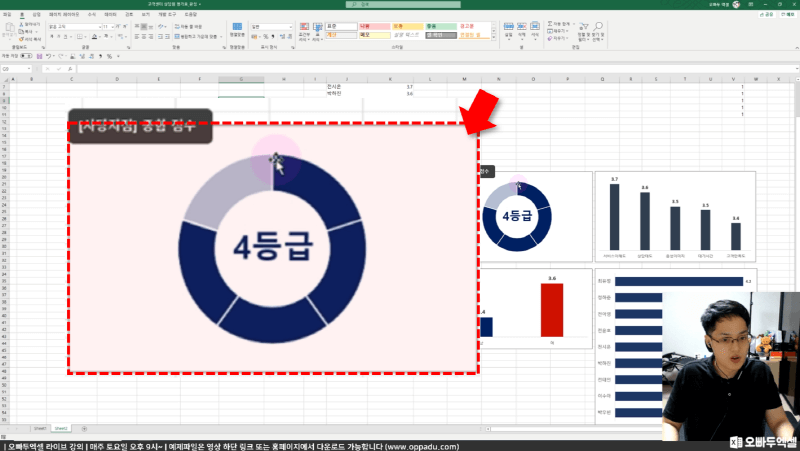Expand the formula bar chevron
800x451 pixels.
[796, 69]
